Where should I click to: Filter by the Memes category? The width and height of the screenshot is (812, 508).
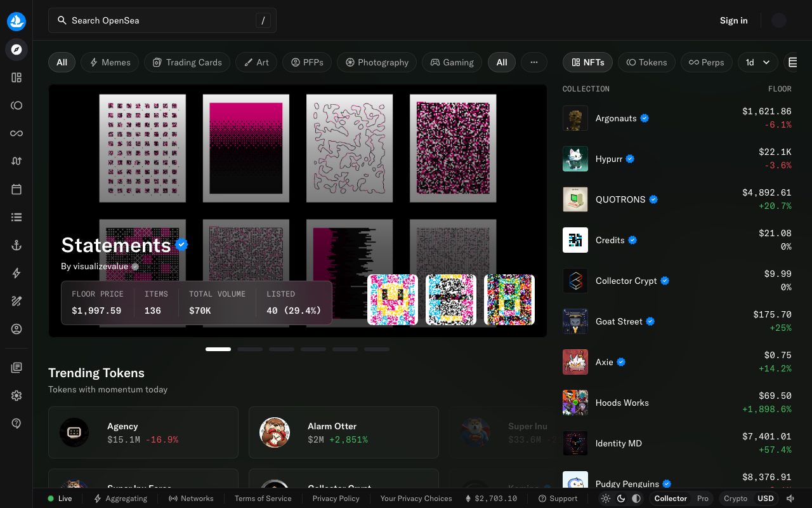110,62
